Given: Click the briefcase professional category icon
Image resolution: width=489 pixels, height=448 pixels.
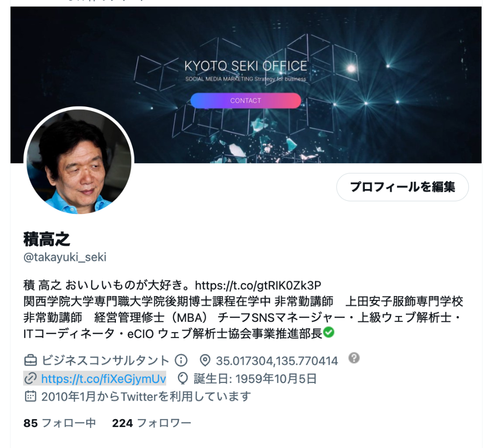Looking at the screenshot, I should [30, 361].
